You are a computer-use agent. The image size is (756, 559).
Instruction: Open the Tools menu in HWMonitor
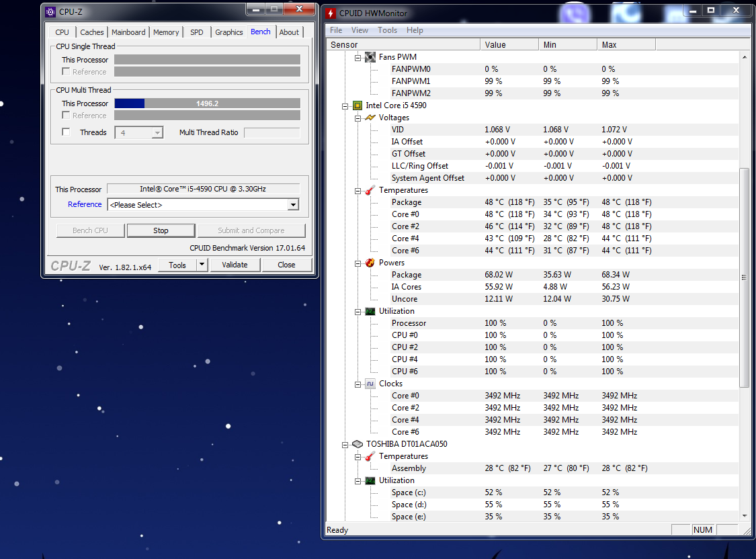387,30
